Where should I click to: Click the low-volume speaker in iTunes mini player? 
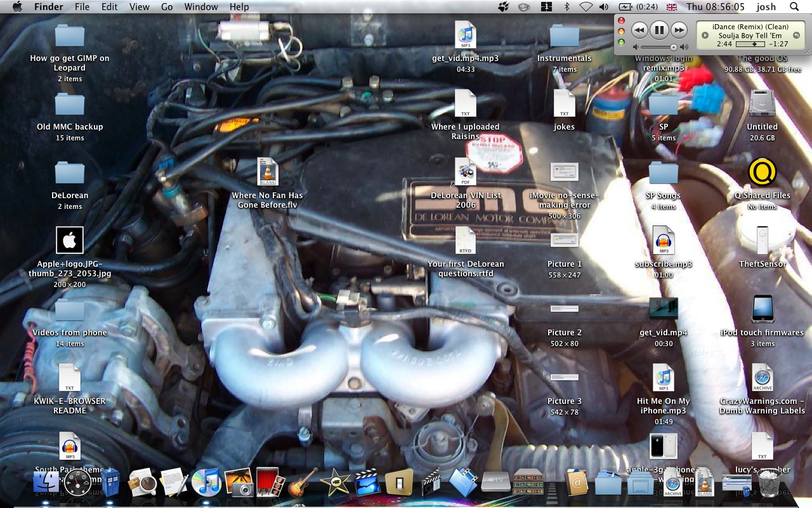[636, 47]
